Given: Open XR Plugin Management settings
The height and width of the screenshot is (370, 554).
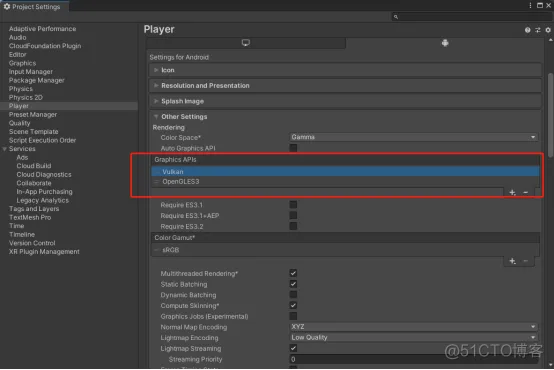Looking at the screenshot, I should (44, 252).
